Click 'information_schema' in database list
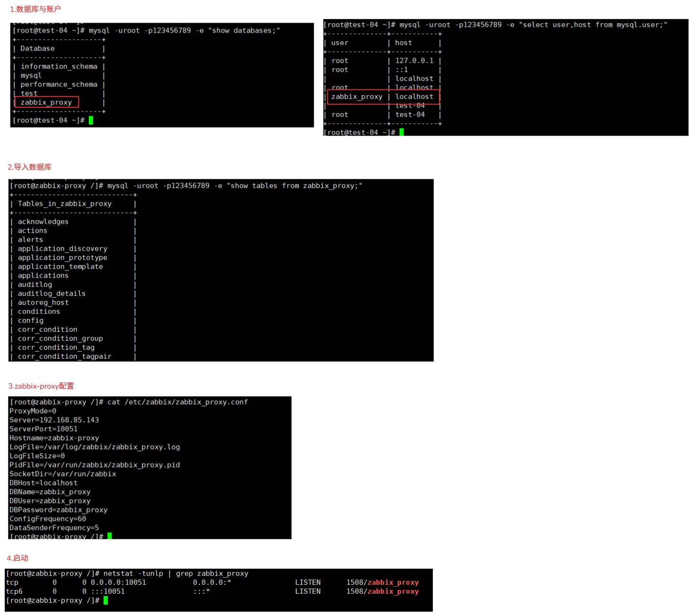 [x=59, y=66]
